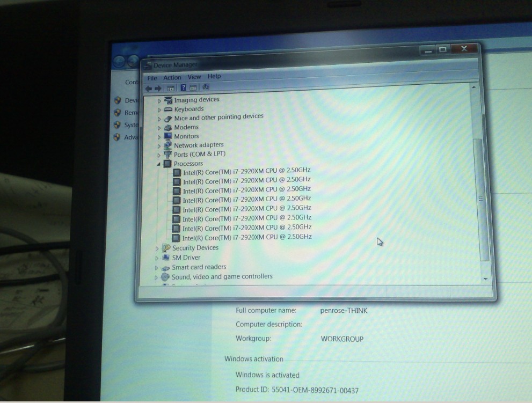This screenshot has width=532, height=403.
Task: Select the Network adapters label
Action: coord(199,145)
